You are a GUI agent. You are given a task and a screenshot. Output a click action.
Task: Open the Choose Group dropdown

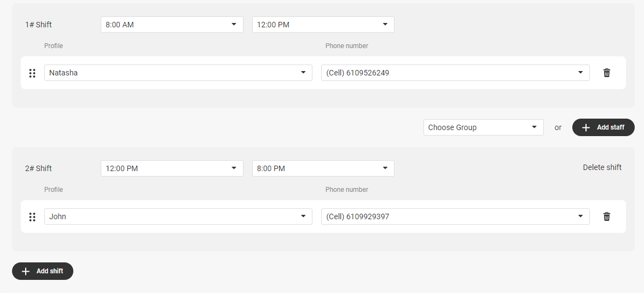(484, 127)
